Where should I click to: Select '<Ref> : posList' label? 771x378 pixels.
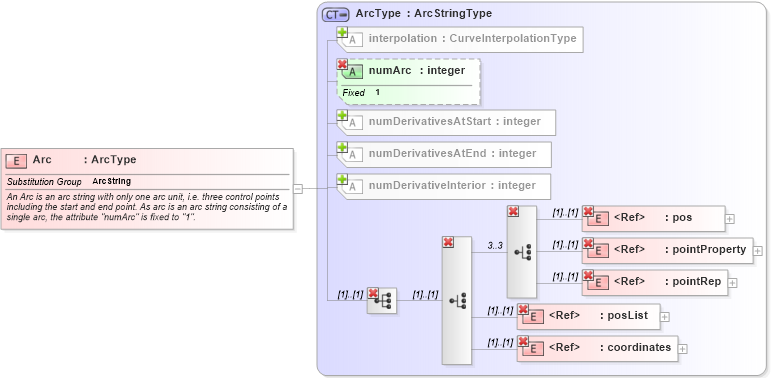tap(598, 315)
